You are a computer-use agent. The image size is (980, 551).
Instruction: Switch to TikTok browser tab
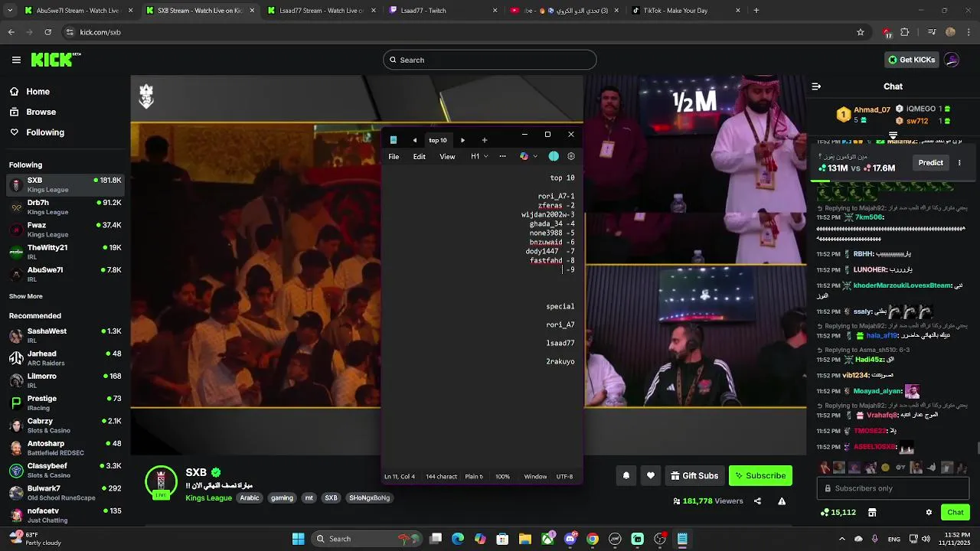tap(685, 11)
